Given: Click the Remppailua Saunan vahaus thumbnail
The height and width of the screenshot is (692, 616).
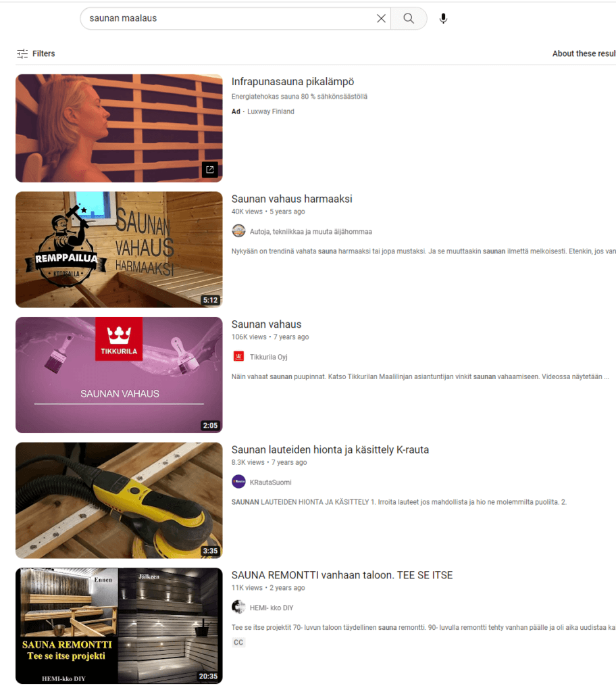Looking at the screenshot, I should [119, 249].
